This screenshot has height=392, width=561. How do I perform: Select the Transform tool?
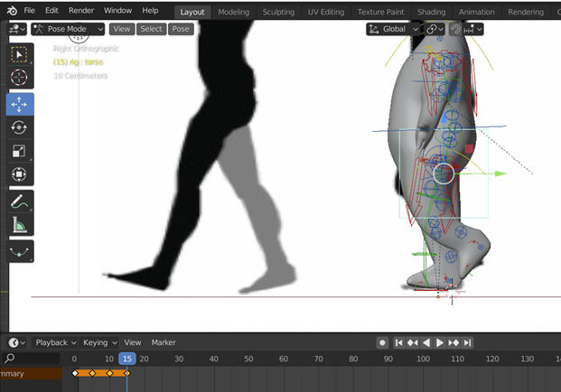click(x=19, y=174)
